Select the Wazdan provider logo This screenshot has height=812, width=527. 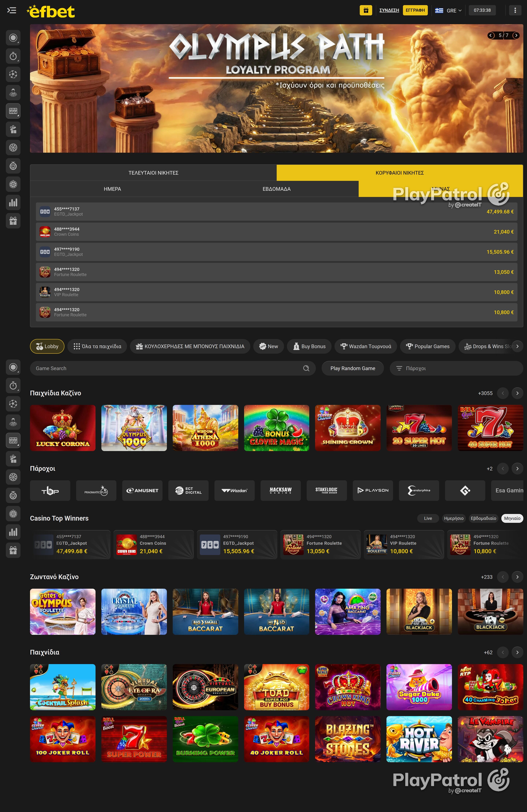(x=234, y=491)
